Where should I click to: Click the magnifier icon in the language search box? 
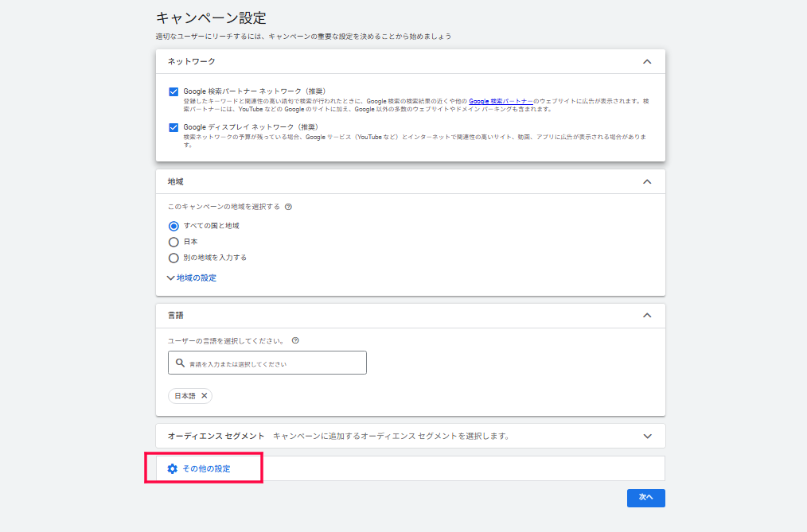pyautogui.click(x=180, y=362)
